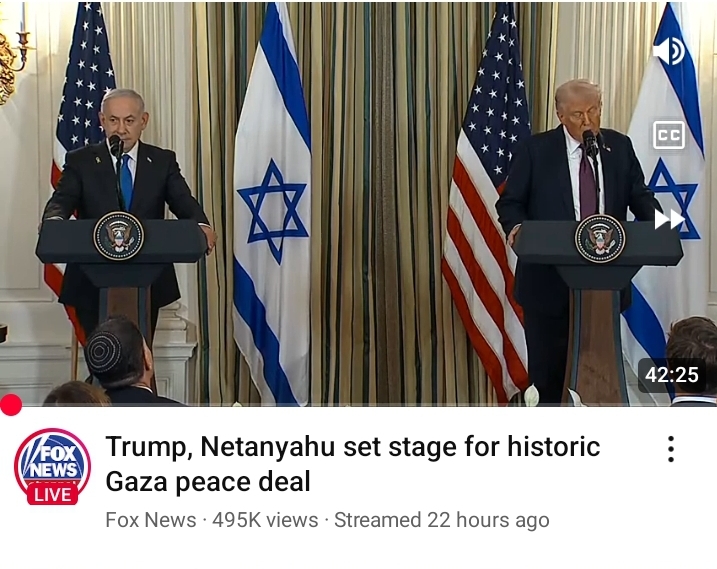Click the red playback progress dot

(x=11, y=405)
